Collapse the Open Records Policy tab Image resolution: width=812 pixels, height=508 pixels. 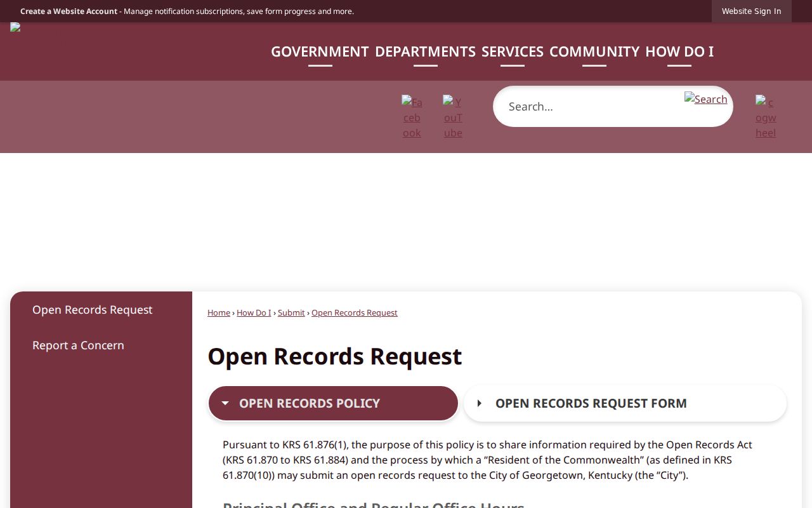pyautogui.click(x=333, y=403)
